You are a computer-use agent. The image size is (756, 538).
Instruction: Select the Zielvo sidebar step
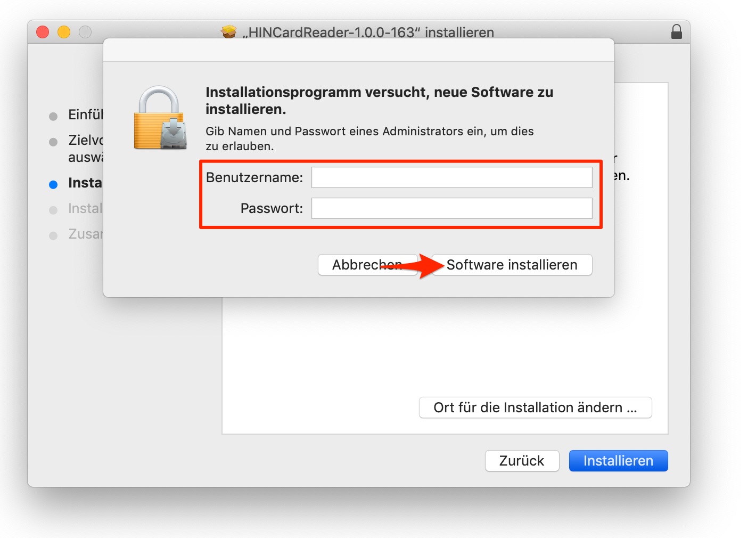[x=85, y=149]
